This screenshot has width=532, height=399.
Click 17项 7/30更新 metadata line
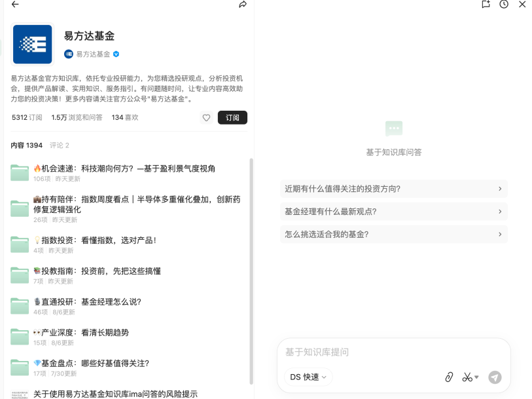click(x=55, y=373)
